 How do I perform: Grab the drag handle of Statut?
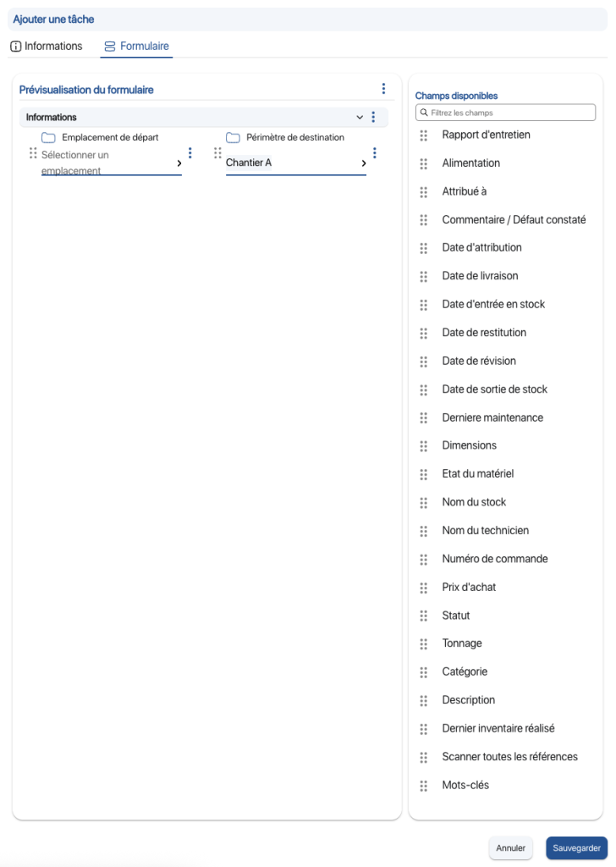[423, 615]
